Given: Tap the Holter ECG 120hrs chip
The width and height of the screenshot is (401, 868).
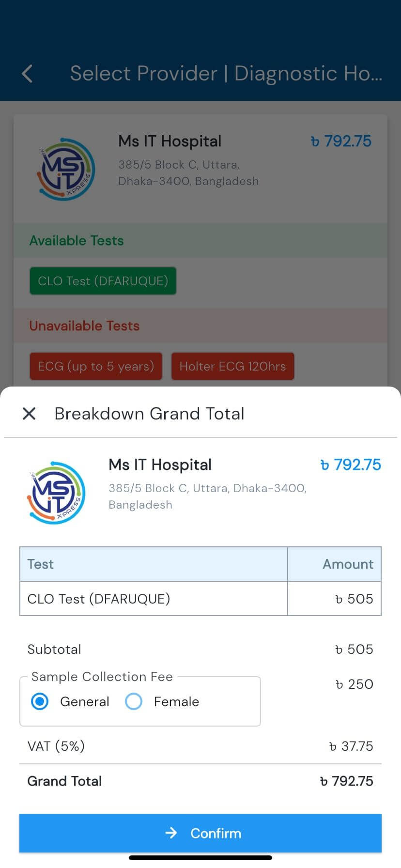Looking at the screenshot, I should tap(233, 366).
